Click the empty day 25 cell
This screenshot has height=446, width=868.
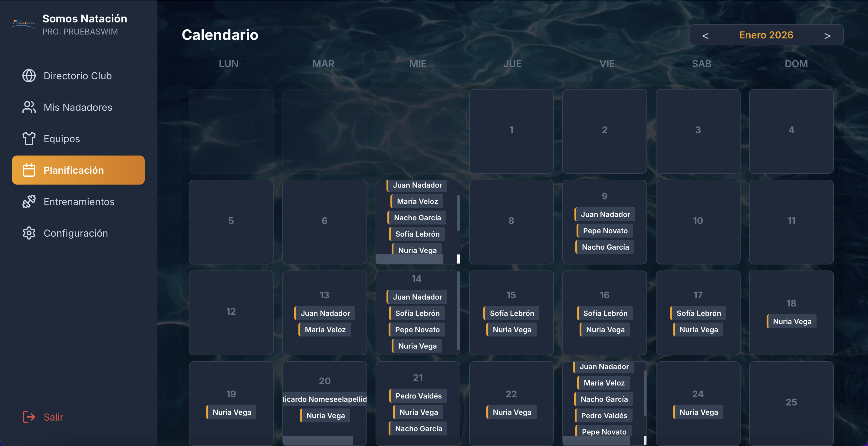coord(791,402)
